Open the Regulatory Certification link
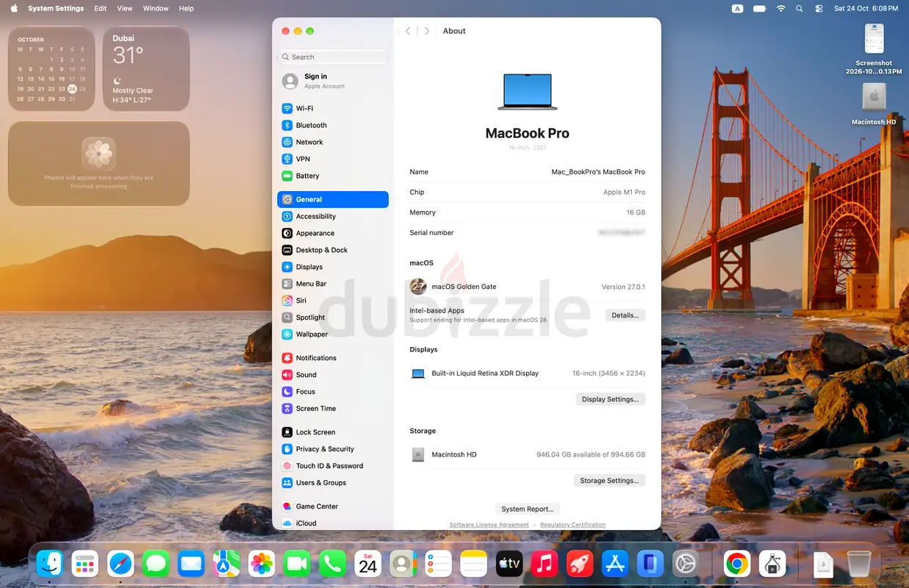This screenshot has height=588, width=909. (x=573, y=525)
